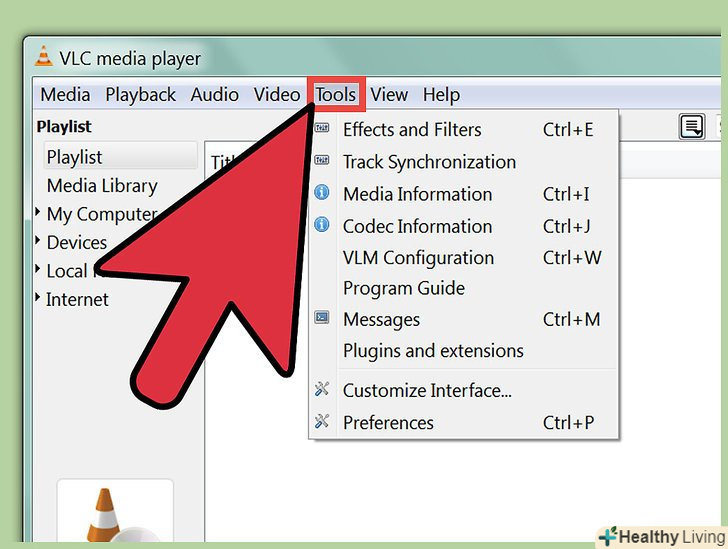The image size is (728, 549).
Task: Click the Track Synchronization menu icon
Action: click(x=322, y=160)
